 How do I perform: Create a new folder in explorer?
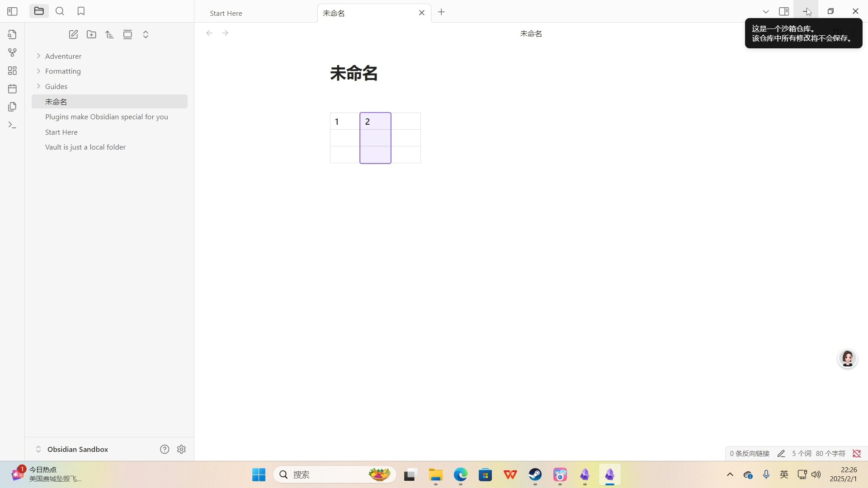coord(91,34)
